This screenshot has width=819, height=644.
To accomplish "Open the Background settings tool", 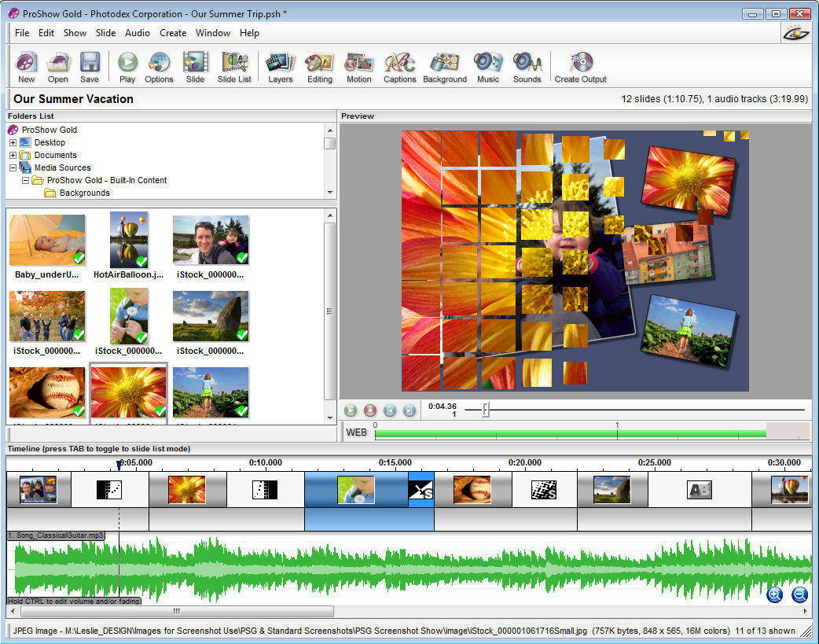I will coord(445,67).
